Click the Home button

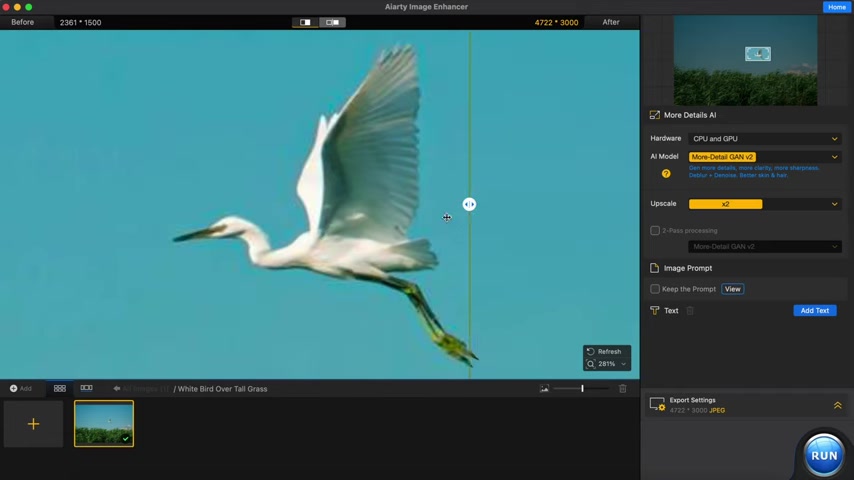pyautogui.click(x=837, y=7)
